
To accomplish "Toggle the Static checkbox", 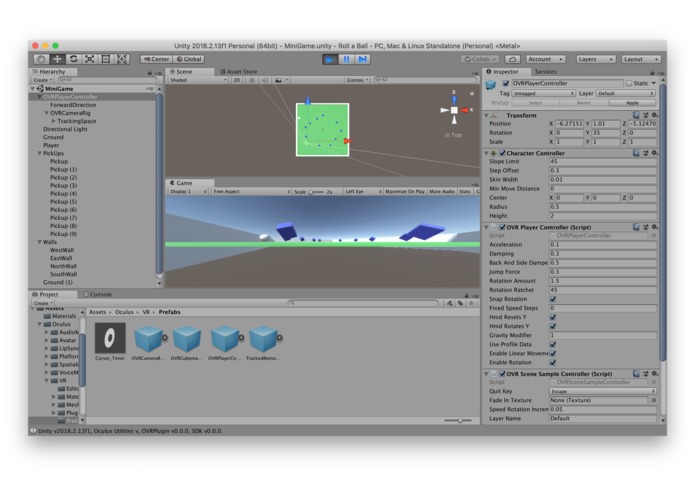I will [629, 83].
